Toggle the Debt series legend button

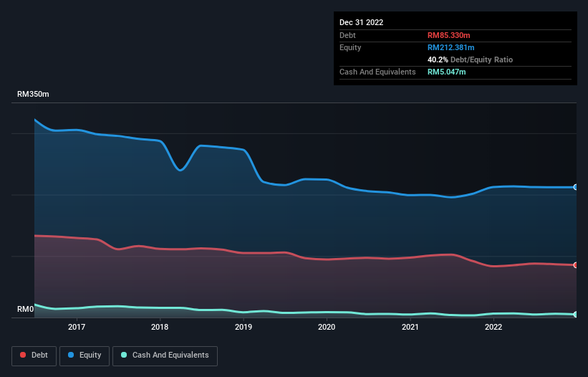click(34, 355)
